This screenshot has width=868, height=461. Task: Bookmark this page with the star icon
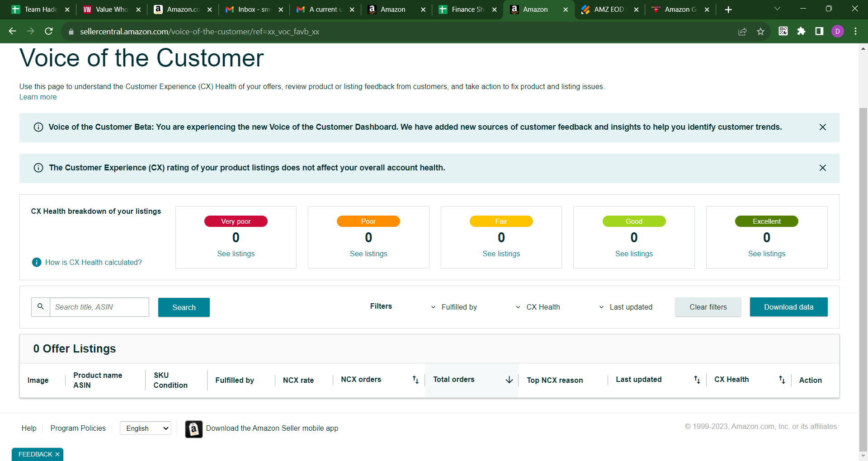[760, 32]
